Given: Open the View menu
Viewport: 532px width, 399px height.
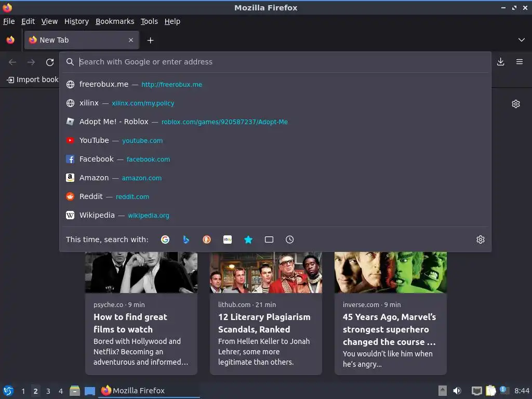Looking at the screenshot, I should [x=49, y=21].
